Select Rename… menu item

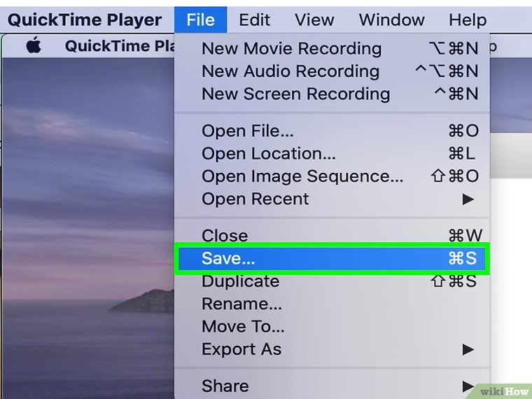click(241, 304)
